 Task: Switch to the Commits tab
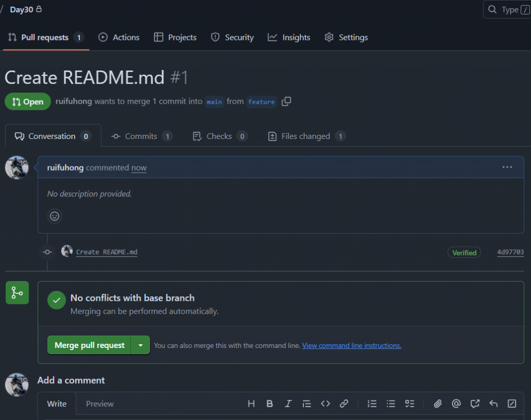[142, 136]
